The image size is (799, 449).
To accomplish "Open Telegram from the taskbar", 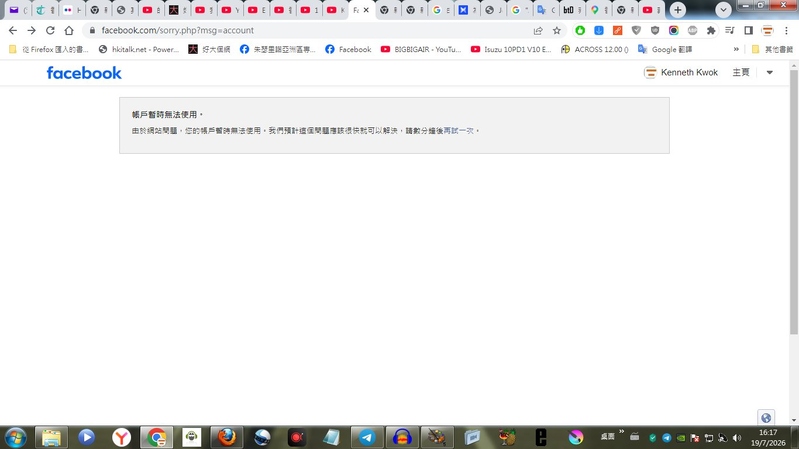I will click(367, 437).
